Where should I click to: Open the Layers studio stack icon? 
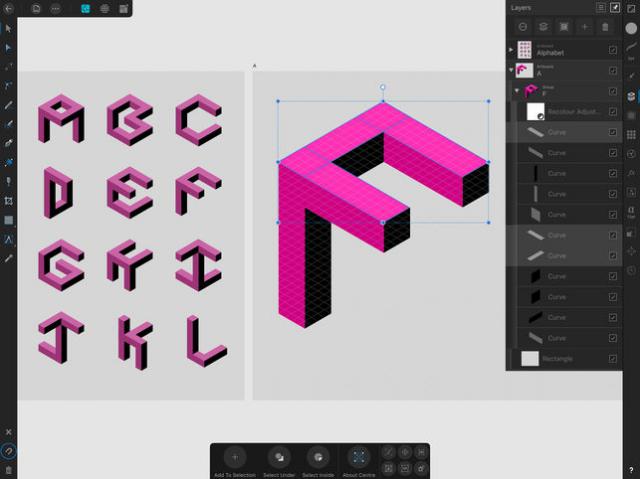[631, 96]
